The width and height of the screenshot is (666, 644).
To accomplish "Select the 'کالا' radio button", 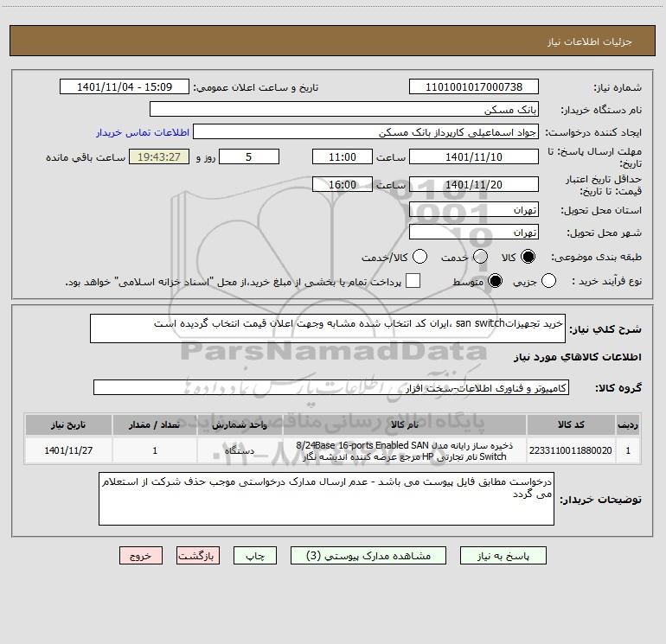I will 528,258.
